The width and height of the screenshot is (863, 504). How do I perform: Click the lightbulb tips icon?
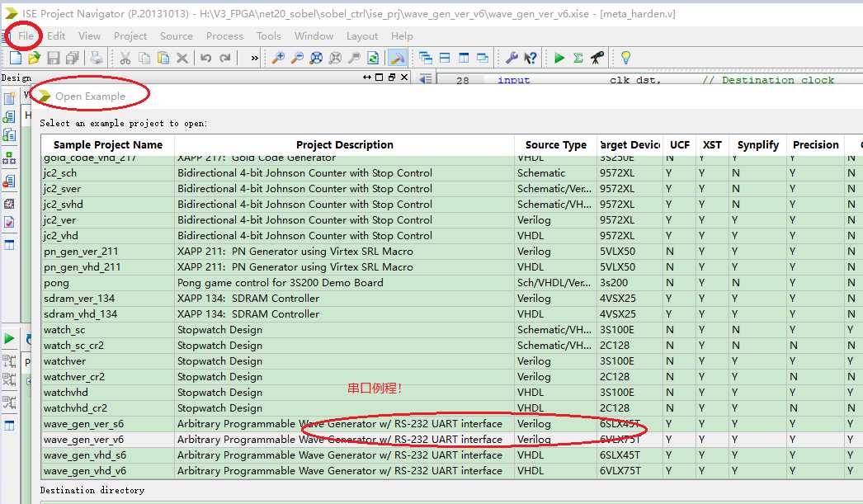click(x=625, y=58)
